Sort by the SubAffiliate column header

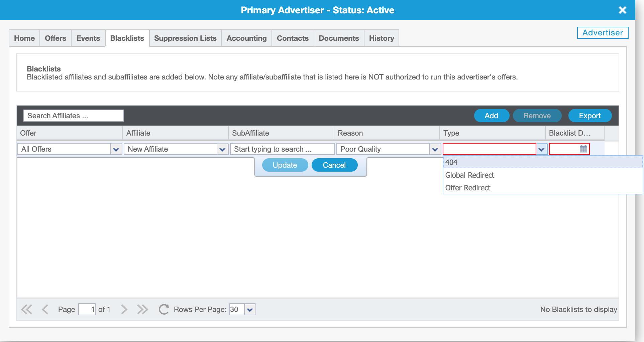pyautogui.click(x=281, y=133)
